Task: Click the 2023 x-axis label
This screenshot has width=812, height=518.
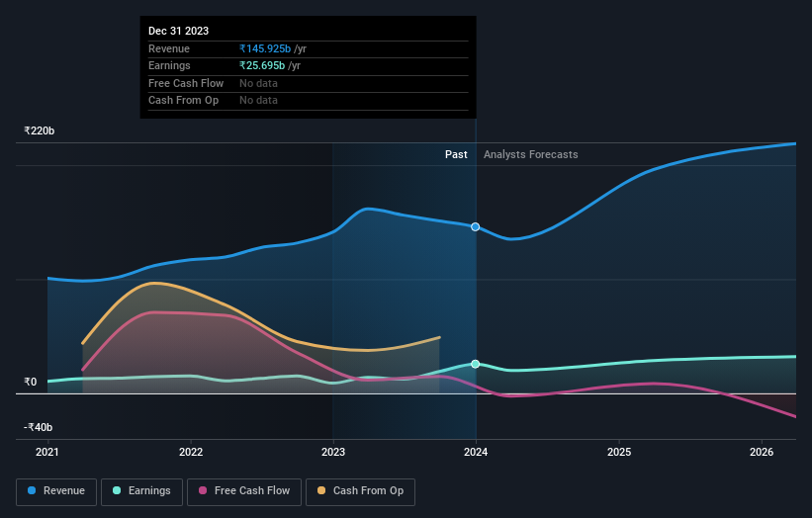Action: [333, 453]
